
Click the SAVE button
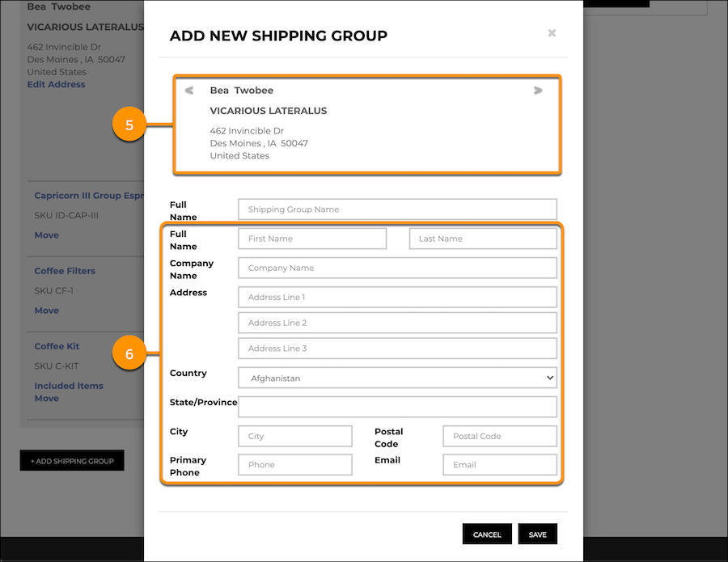pos(537,534)
